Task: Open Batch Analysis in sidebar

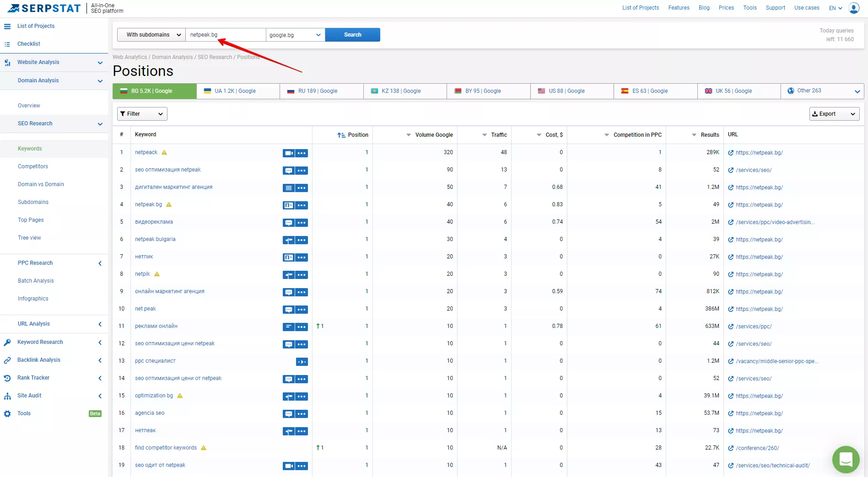Action: point(36,281)
